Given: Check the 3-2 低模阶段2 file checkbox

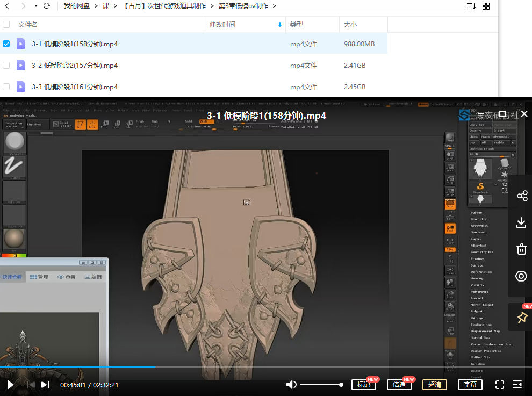Looking at the screenshot, I should click(x=6, y=66).
